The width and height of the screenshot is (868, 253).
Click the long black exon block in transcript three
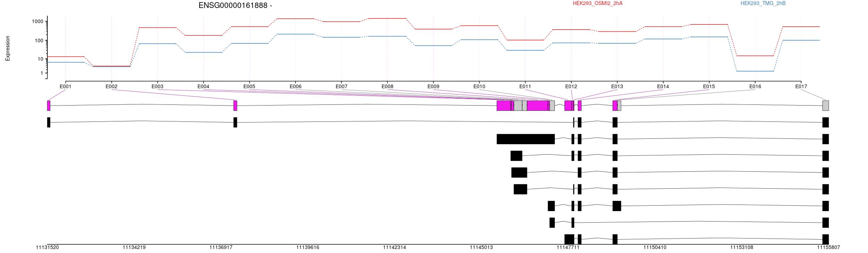tap(526, 139)
